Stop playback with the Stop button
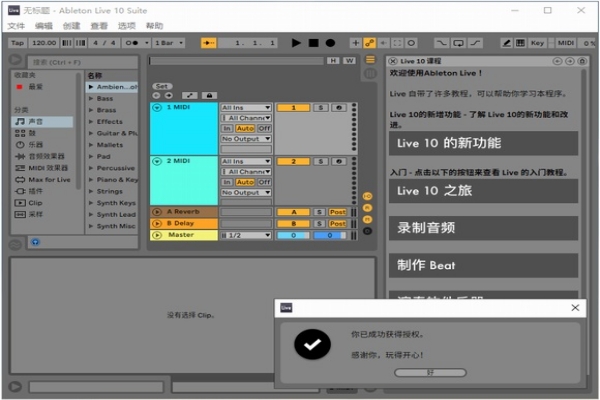This screenshot has height=400, width=600. 313,43
